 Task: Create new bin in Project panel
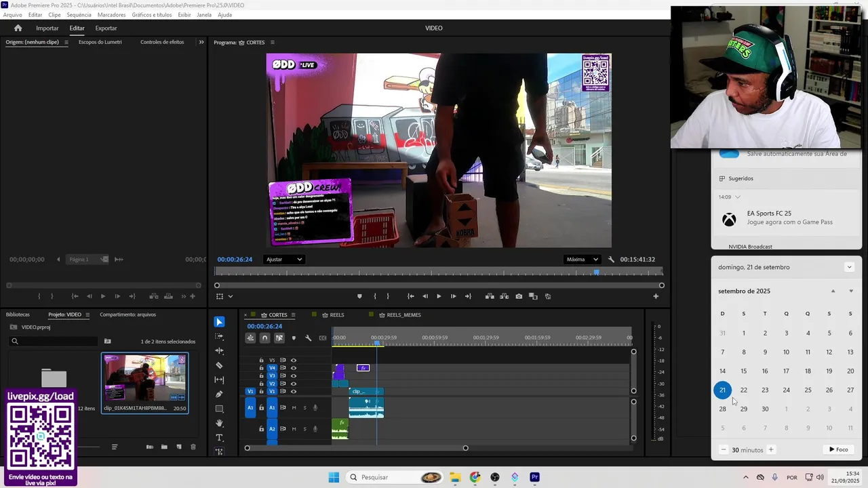(x=164, y=447)
